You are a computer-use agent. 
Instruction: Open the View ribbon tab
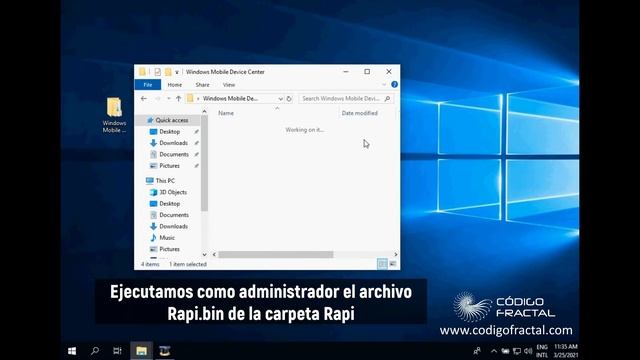click(x=229, y=85)
